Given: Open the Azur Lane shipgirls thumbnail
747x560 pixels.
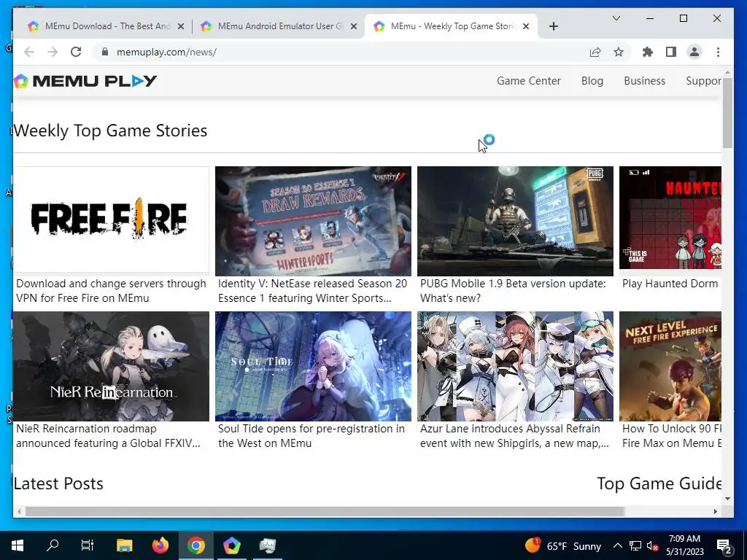Looking at the screenshot, I should coord(515,366).
